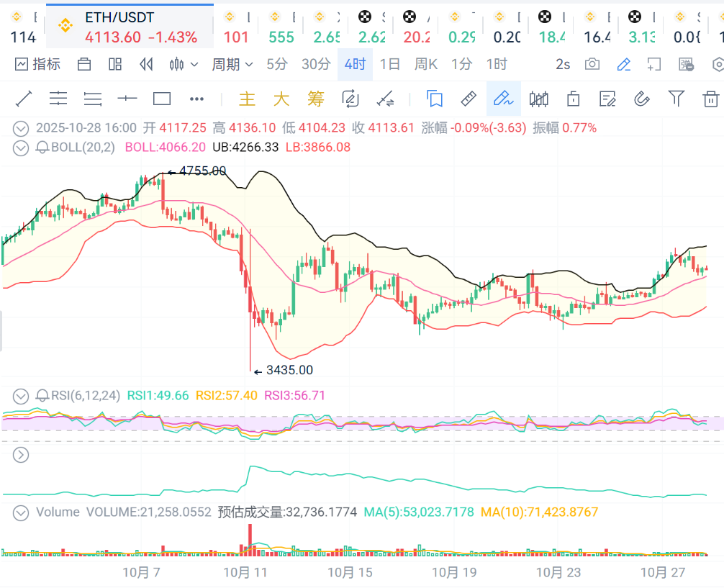Take a chart screenshot with camera icon
This screenshot has height=588, width=724.
[x=592, y=64]
